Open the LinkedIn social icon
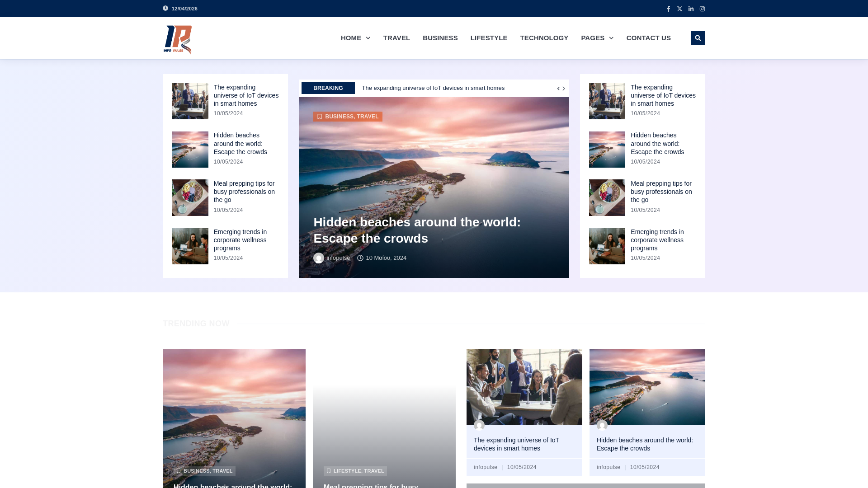Screen dimensions: 868x488 click(x=691, y=9)
